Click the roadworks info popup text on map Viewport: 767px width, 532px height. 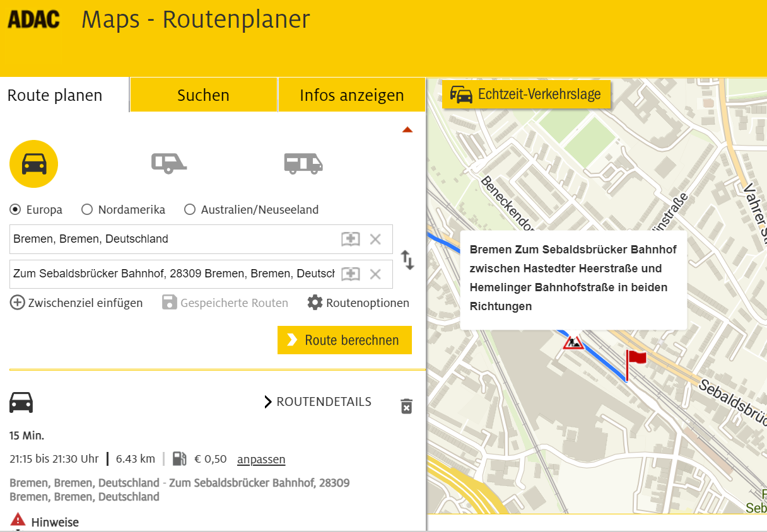[x=573, y=278]
